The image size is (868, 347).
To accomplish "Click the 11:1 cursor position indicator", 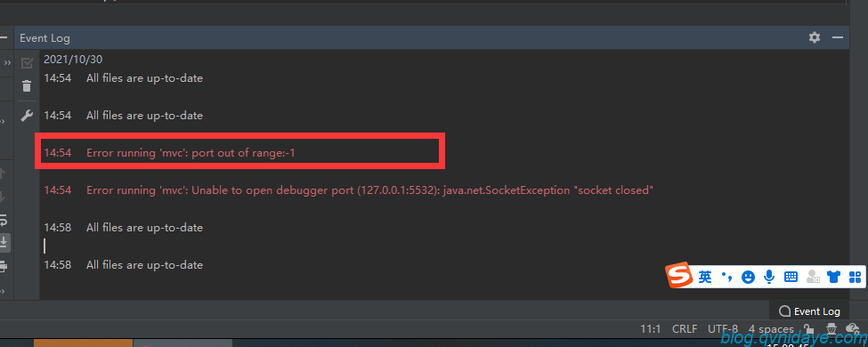I will (x=651, y=328).
